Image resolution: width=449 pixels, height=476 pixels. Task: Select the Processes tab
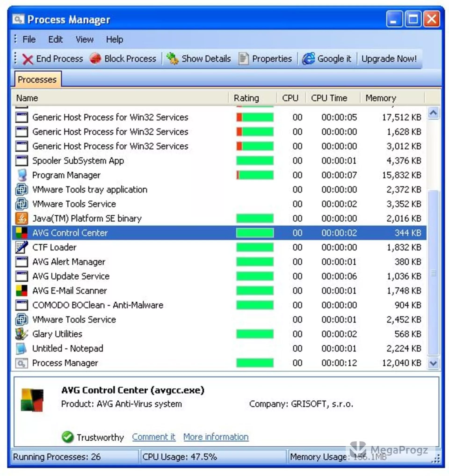(x=37, y=79)
